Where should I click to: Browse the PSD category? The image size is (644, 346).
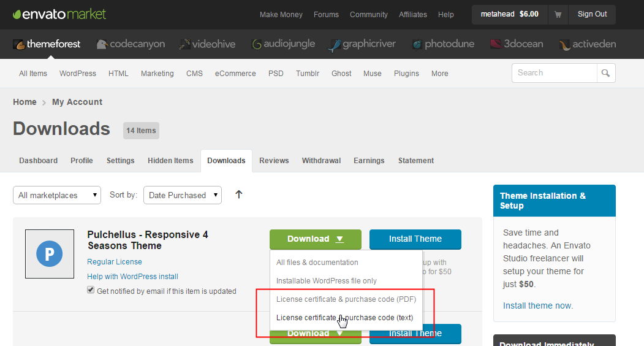[x=276, y=74]
